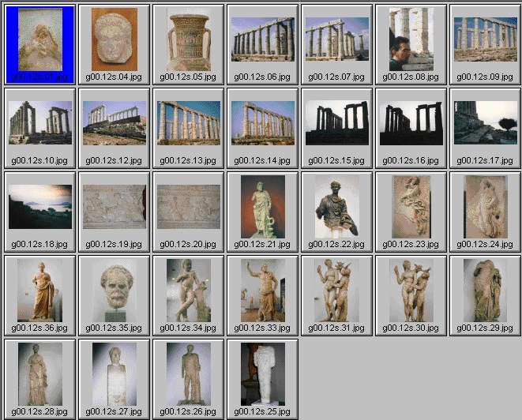
Task: Select bearded head thumbnail g00.12s.35.jpg
Action: (114, 290)
